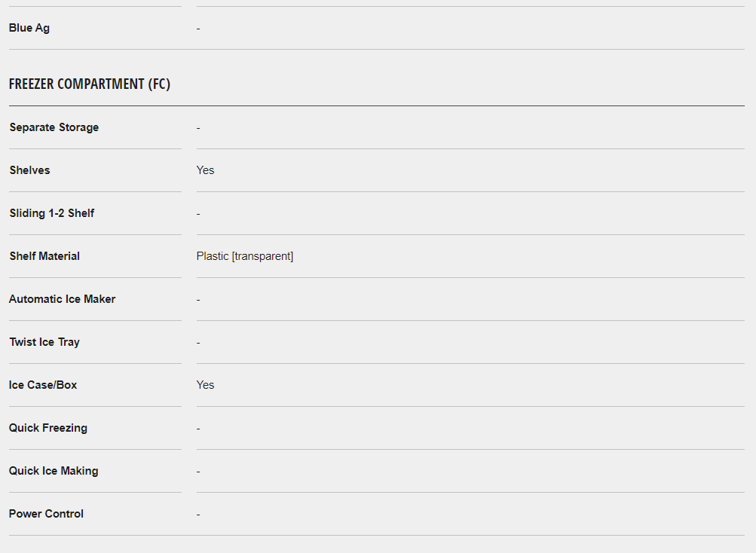Screen dimensions: 756x553
Task: Click the Shelves row label
Action: (30, 170)
